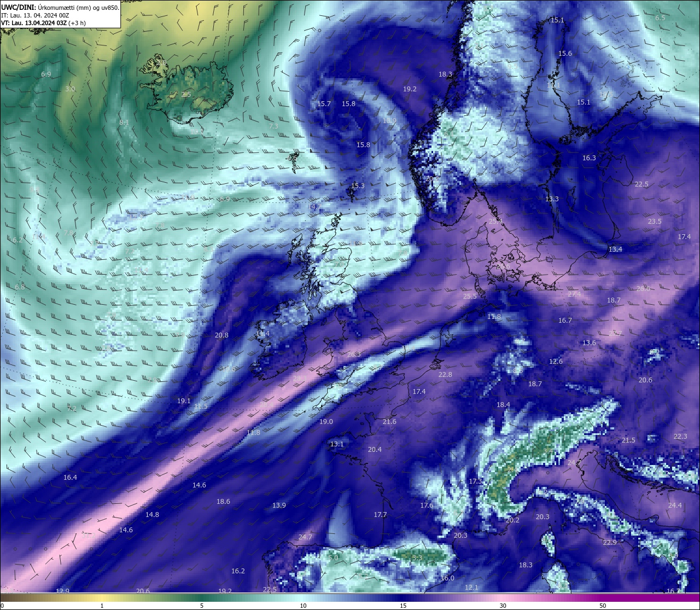Click the 22.3 value label

coord(680,437)
